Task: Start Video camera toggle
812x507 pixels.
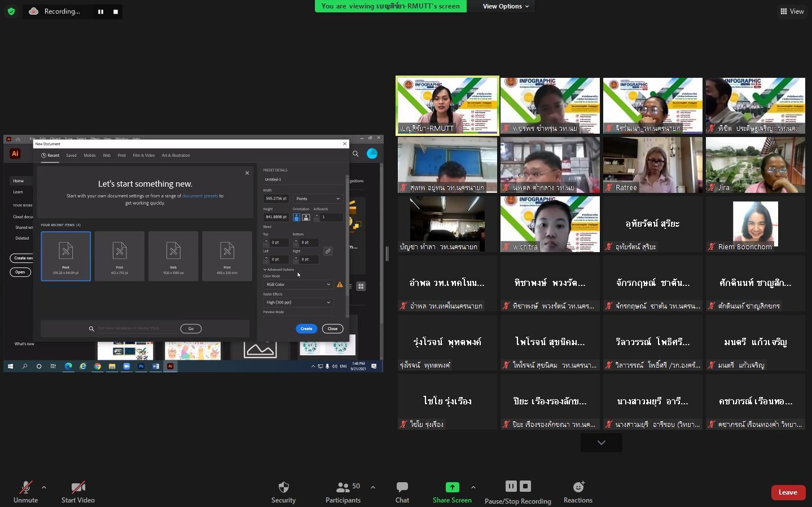Action: (78, 492)
